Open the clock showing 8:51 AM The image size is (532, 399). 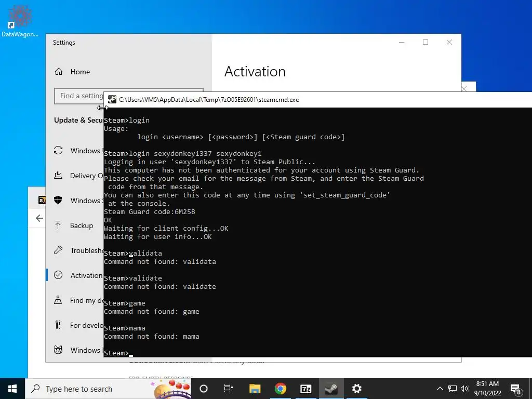pyautogui.click(x=487, y=389)
